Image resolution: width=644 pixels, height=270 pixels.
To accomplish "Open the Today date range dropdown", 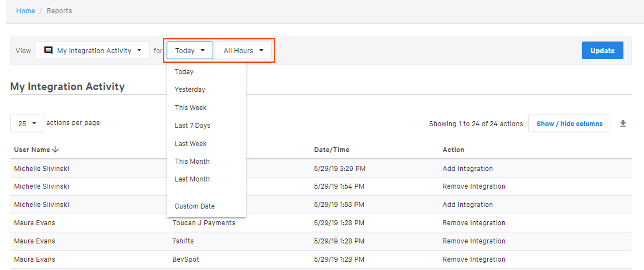I will (189, 50).
